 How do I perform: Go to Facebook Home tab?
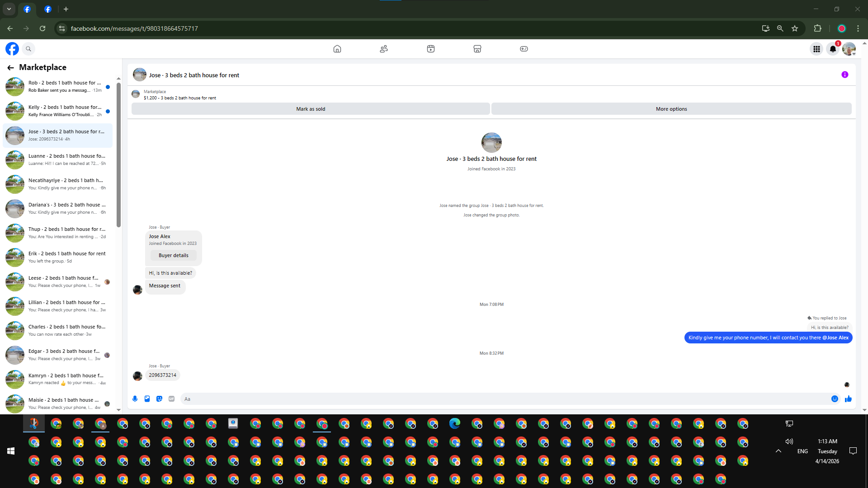pos(337,49)
